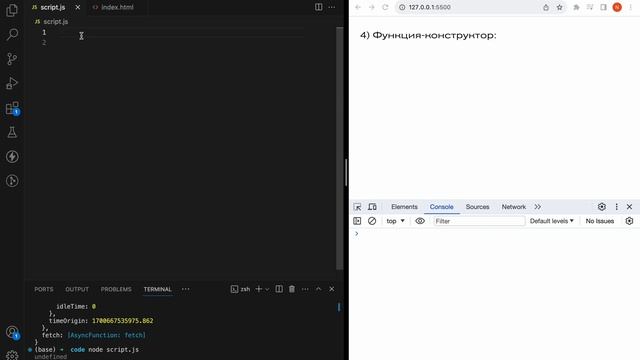This screenshot has height=360, width=640.
Task: Activate DevTools inspect element picker
Action: (x=358, y=207)
